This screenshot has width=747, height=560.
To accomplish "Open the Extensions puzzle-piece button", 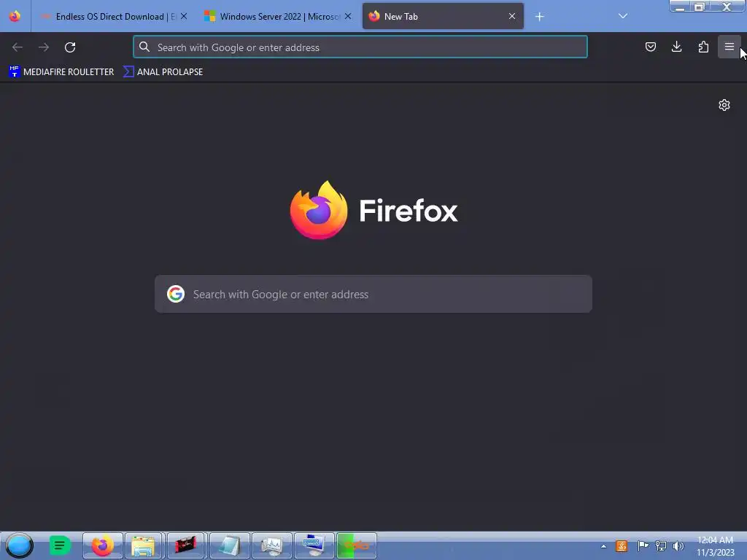I will (703, 47).
